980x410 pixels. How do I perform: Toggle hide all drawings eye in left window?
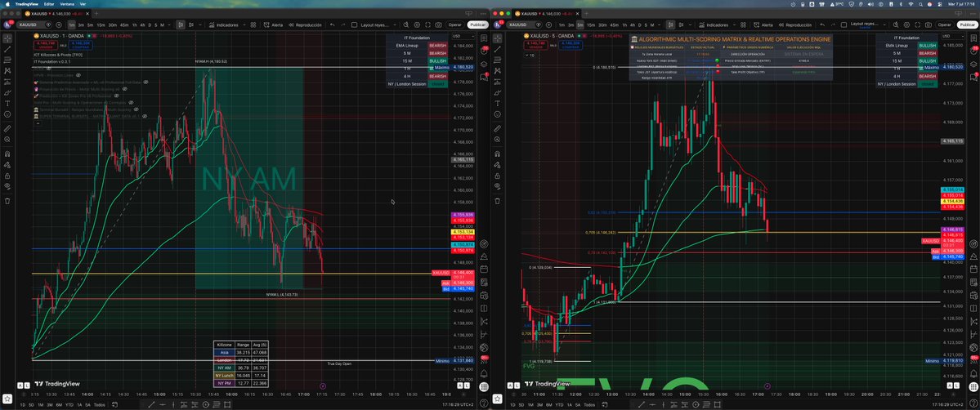pos(7,186)
